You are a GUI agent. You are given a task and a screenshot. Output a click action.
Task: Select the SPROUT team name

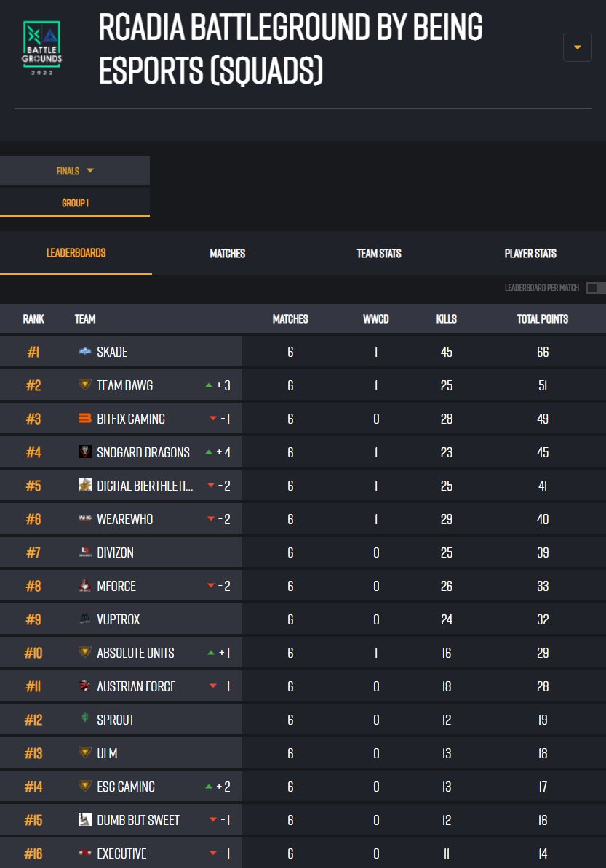115,720
